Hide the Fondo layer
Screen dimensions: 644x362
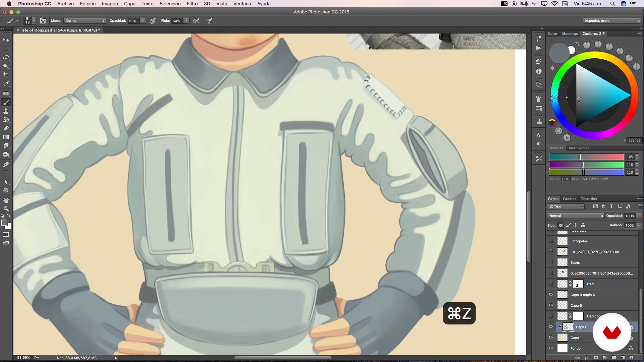(x=551, y=348)
